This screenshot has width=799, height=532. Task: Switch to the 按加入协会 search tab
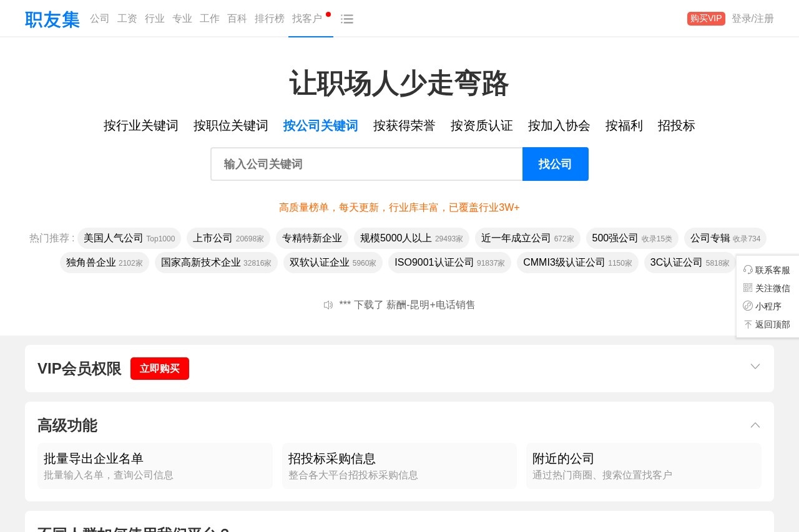click(x=559, y=125)
